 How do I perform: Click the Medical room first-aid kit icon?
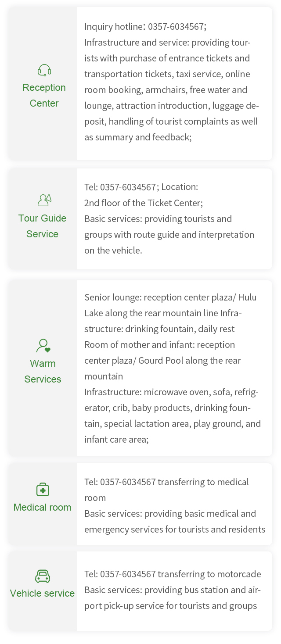[x=43, y=489]
